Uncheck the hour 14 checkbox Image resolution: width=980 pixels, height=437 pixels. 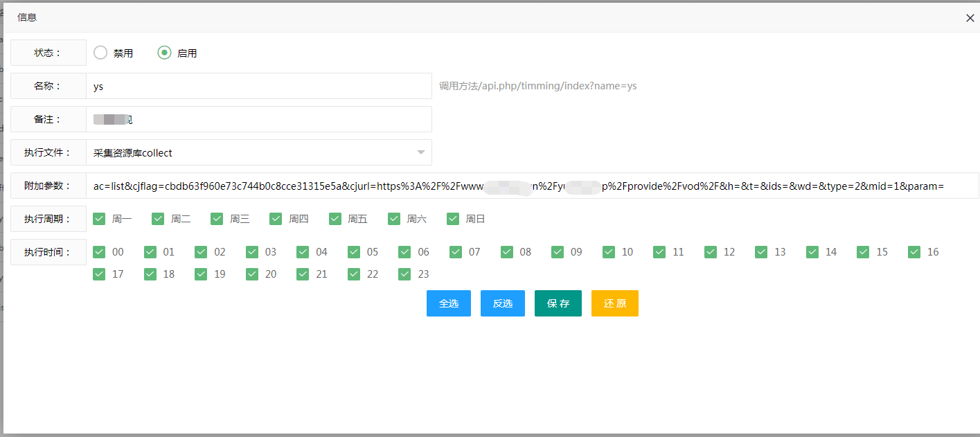click(812, 252)
